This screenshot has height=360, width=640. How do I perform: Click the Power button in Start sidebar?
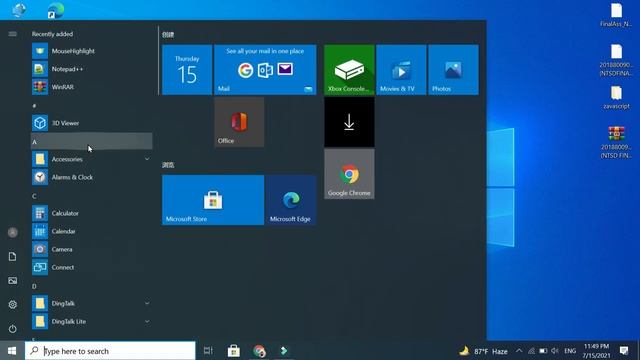pos(13,329)
